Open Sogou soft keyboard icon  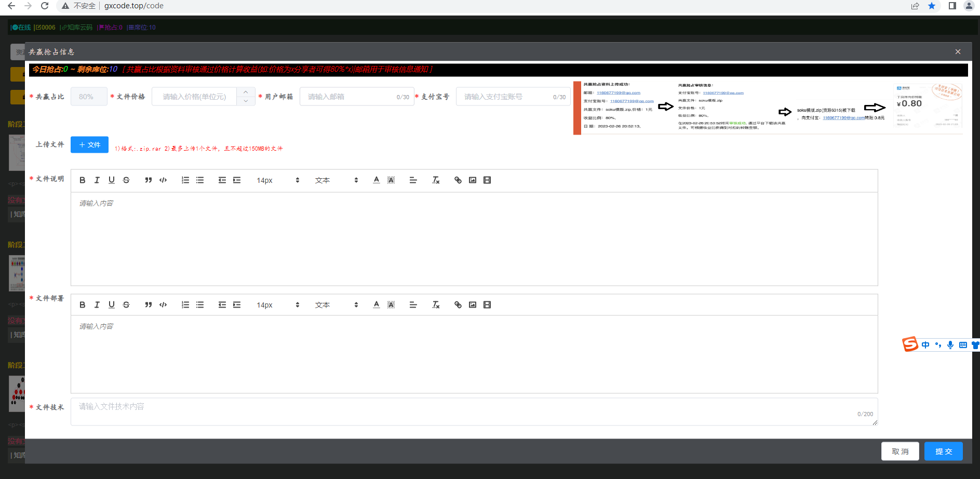click(963, 345)
